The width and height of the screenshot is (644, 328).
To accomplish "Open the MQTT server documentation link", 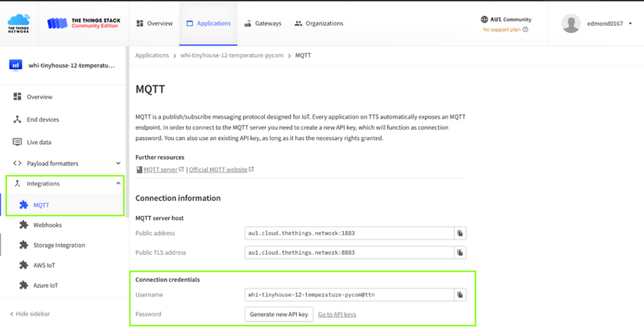I will click(x=160, y=169).
